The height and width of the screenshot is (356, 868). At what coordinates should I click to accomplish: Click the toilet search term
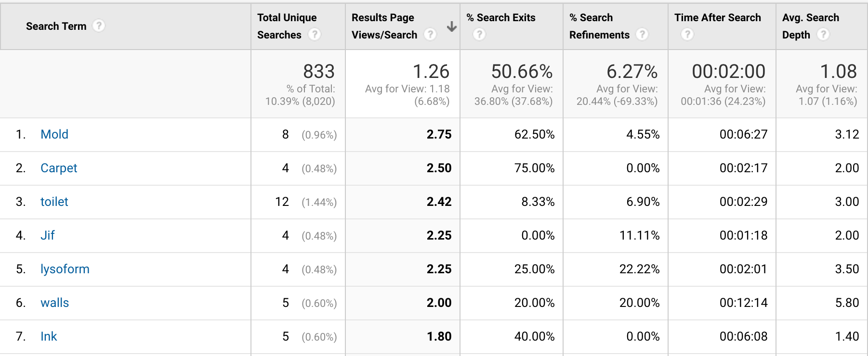coord(54,202)
